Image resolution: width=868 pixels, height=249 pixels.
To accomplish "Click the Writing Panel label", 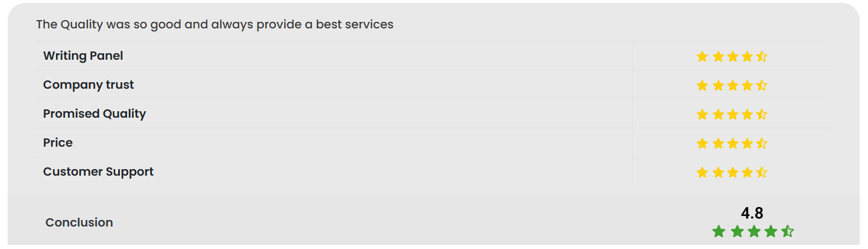I will pyautogui.click(x=83, y=56).
